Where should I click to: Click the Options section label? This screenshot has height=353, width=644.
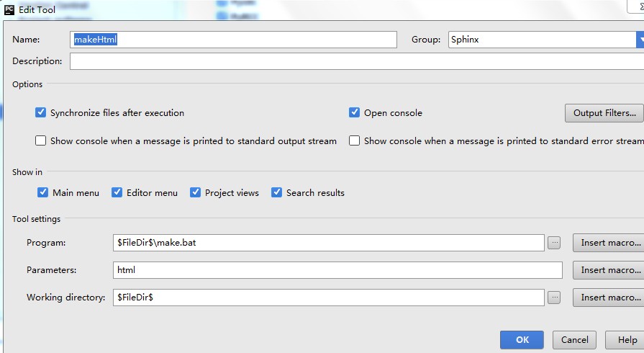point(27,84)
